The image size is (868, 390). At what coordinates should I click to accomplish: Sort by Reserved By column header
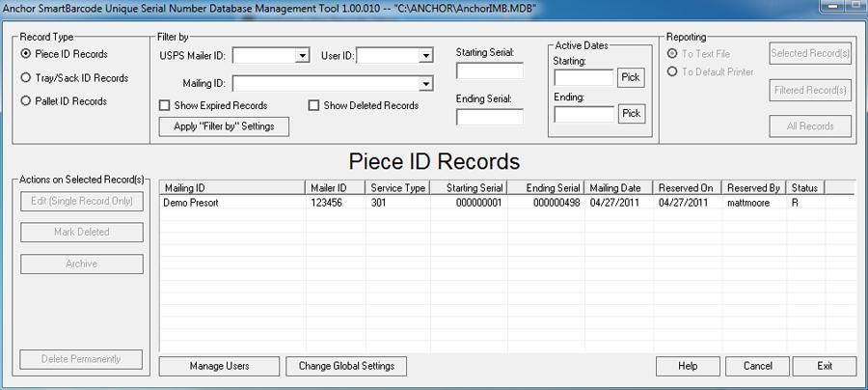click(754, 188)
